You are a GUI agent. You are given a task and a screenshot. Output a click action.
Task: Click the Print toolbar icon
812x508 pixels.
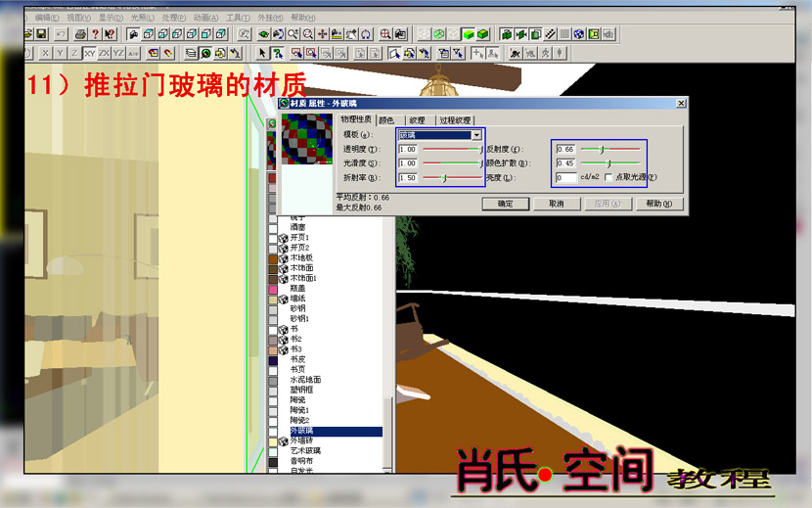click(x=80, y=34)
